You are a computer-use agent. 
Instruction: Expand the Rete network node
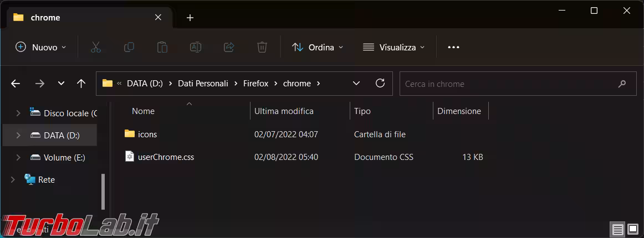(x=13, y=180)
